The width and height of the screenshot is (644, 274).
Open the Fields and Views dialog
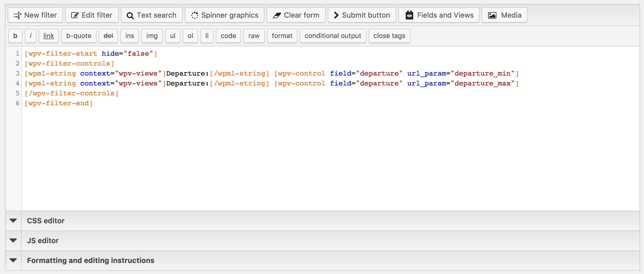[x=438, y=15]
